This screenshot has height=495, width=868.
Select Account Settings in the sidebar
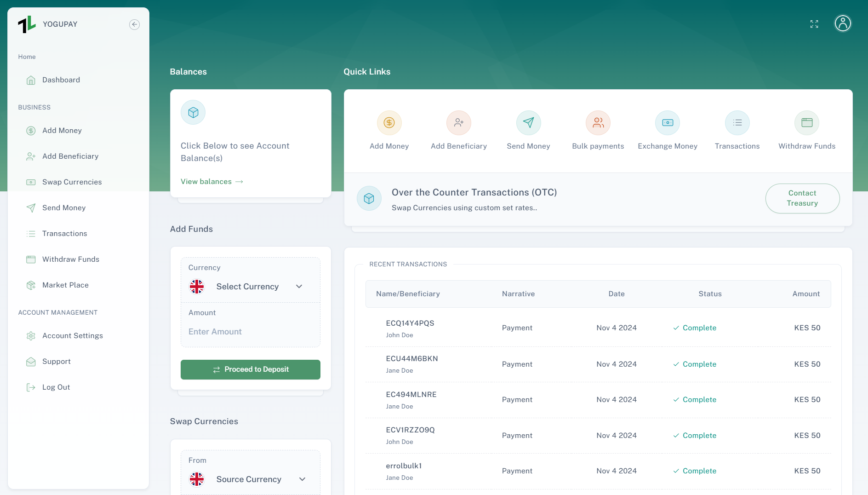pyautogui.click(x=72, y=336)
